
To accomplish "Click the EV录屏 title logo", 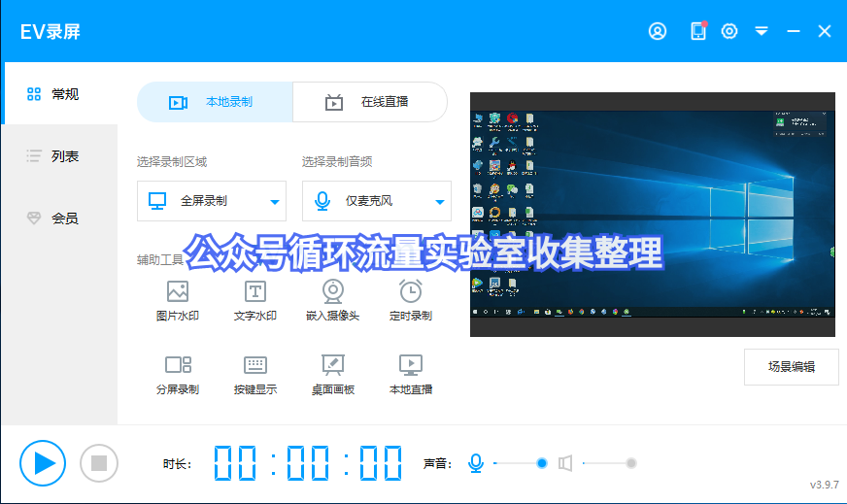I will click(51, 32).
